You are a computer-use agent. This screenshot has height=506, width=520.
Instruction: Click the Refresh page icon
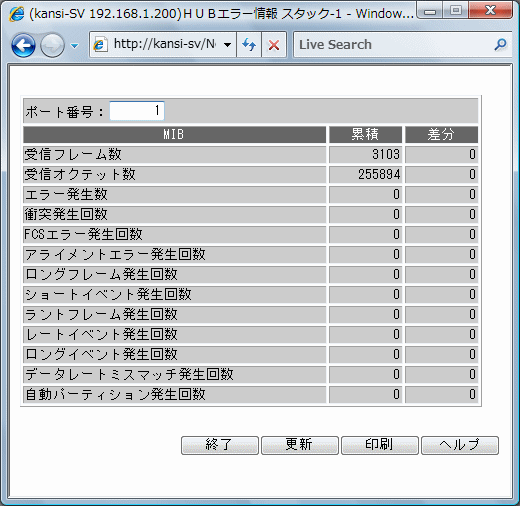coord(249,44)
